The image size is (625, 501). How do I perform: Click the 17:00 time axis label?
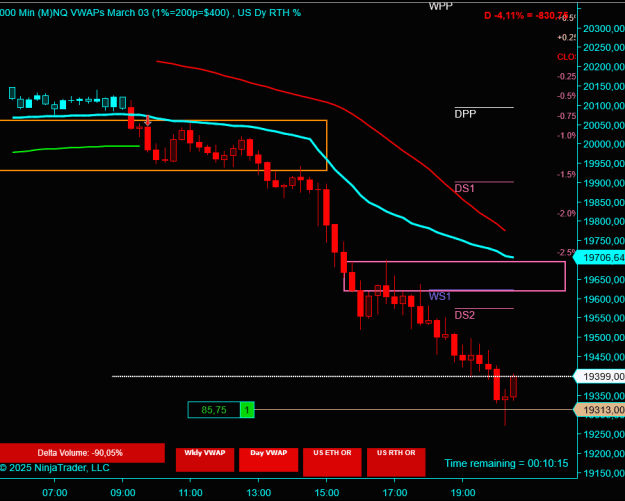pos(394,493)
